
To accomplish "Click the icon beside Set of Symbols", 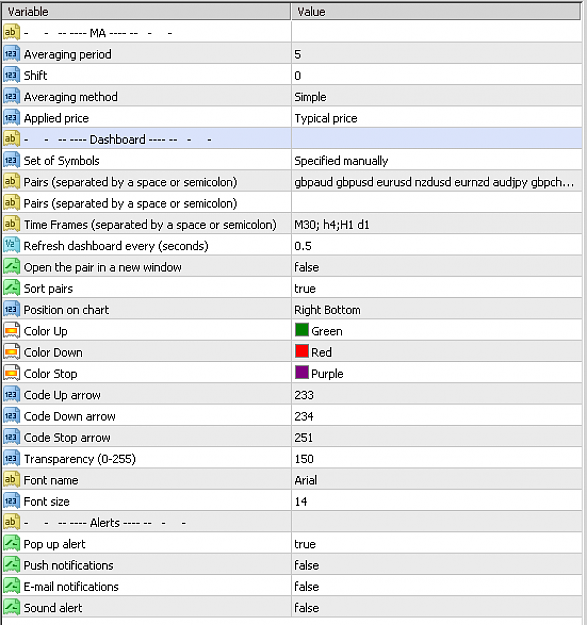I will click(11, 160).
